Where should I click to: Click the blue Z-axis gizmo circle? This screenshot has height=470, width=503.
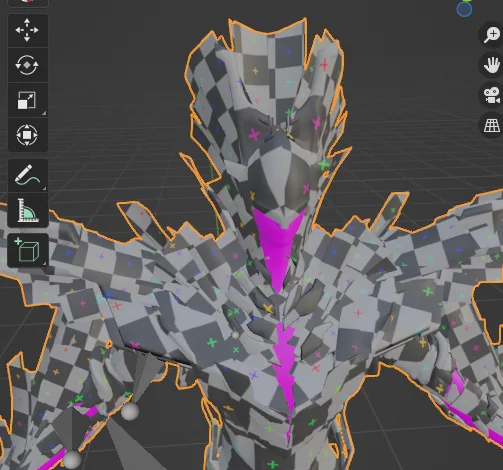(x=464, y=9)
